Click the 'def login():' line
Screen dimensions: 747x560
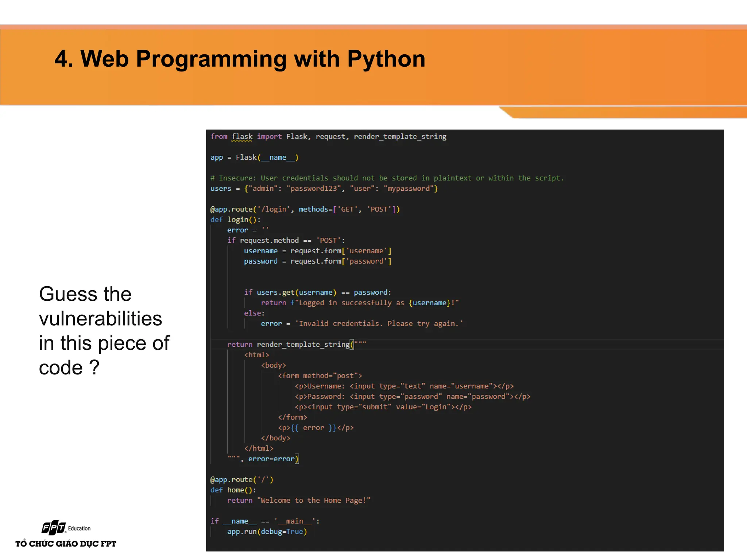pyautogui.click(x=235, y=220)
